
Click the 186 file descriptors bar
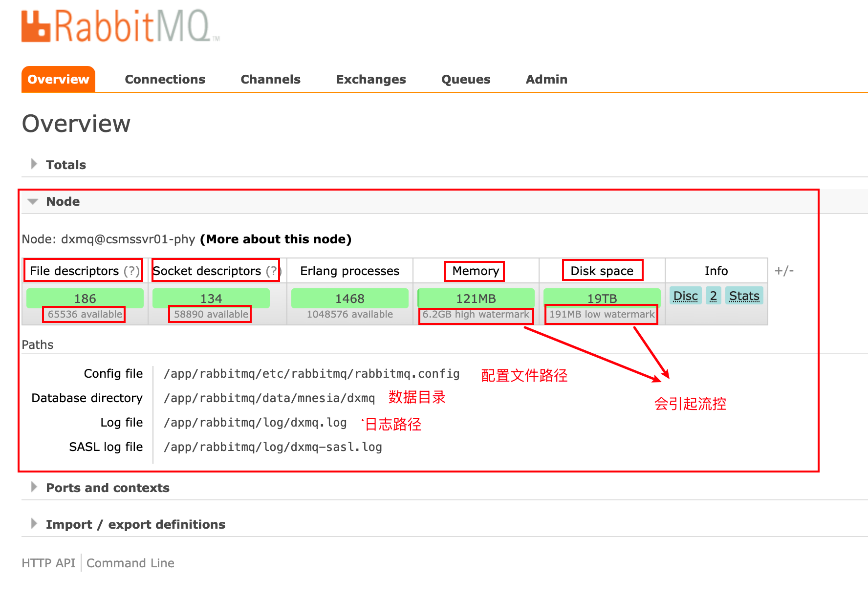point(85,298)
